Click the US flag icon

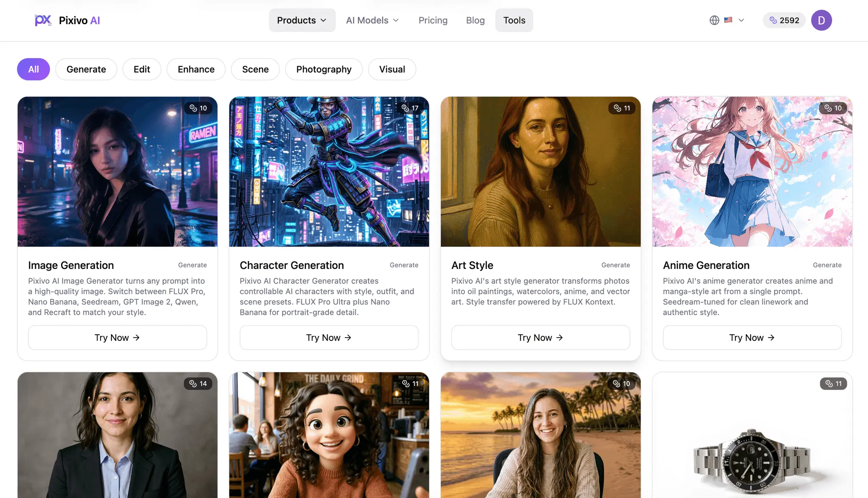(728, 20)
